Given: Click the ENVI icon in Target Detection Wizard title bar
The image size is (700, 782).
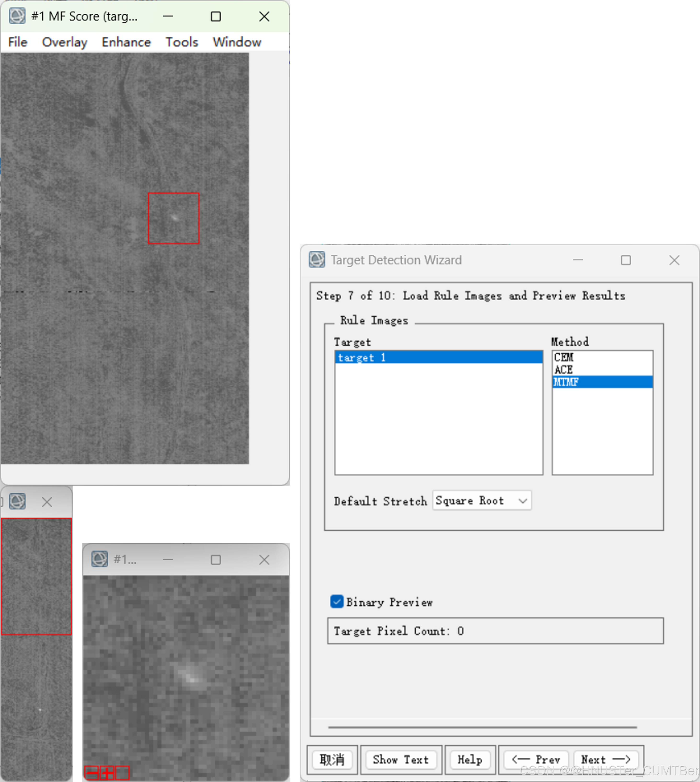Looking at the screenshot, I should tap(317, 260).
